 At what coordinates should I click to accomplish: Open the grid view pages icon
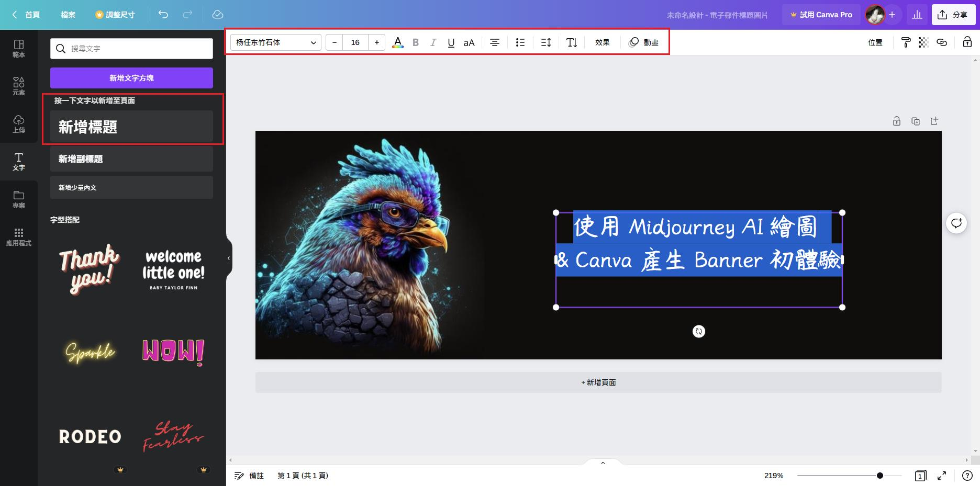coord(920,476)
